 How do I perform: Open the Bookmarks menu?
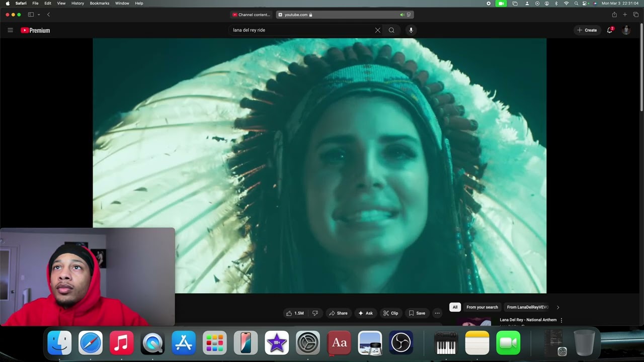[100, 4]
